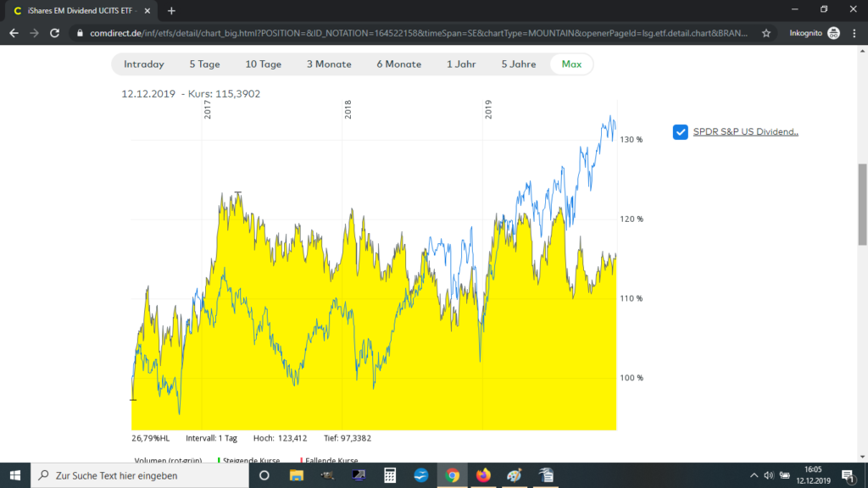Open the battery status tray icon
Viewport: 868px width, 488px height.
click(784, 475)
